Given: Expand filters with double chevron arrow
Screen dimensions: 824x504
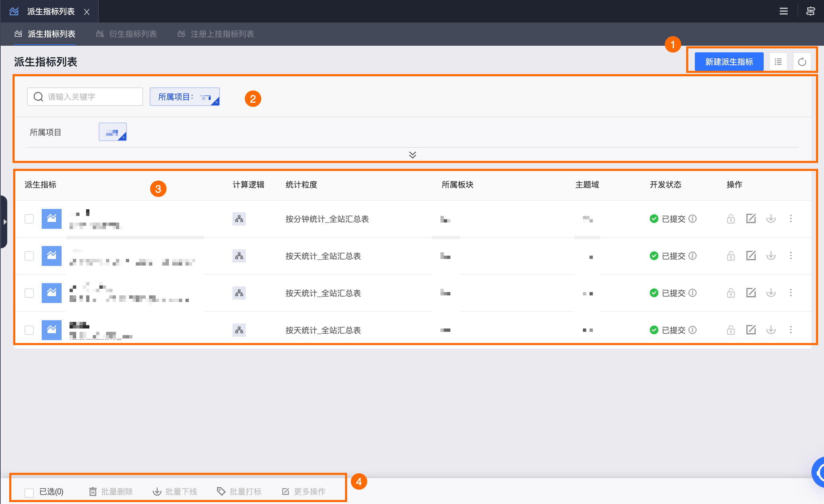Looking at the screenshot, I should point(412,155).
